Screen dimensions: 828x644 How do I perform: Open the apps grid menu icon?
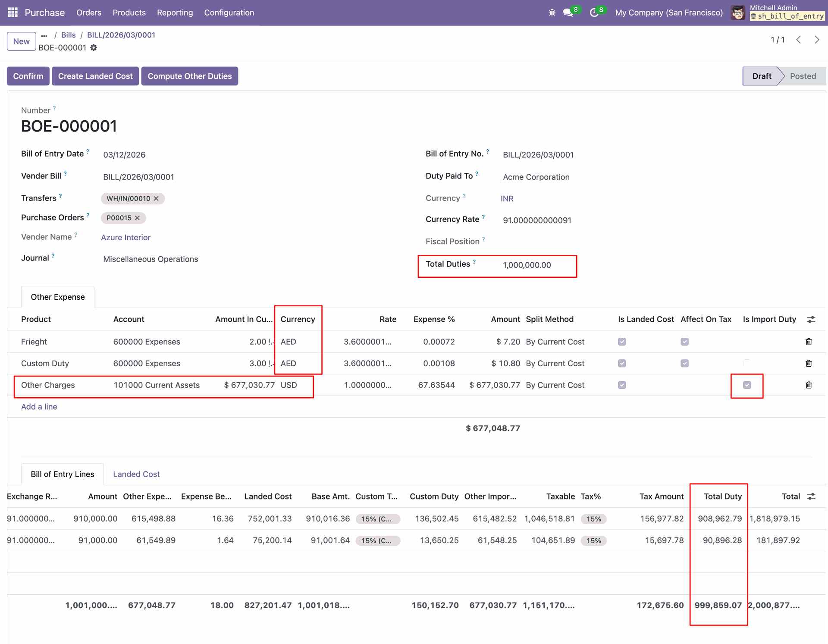[x=13, y=13]
